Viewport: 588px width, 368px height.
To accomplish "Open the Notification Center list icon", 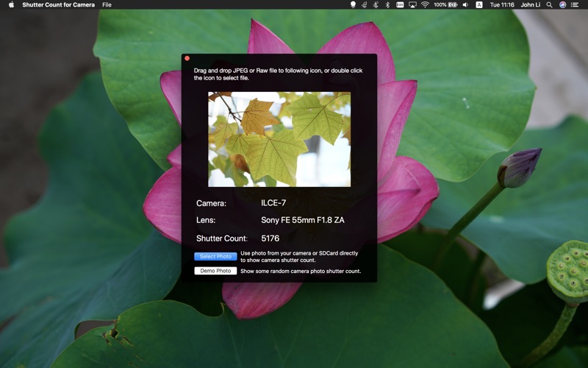I will 575,5.
